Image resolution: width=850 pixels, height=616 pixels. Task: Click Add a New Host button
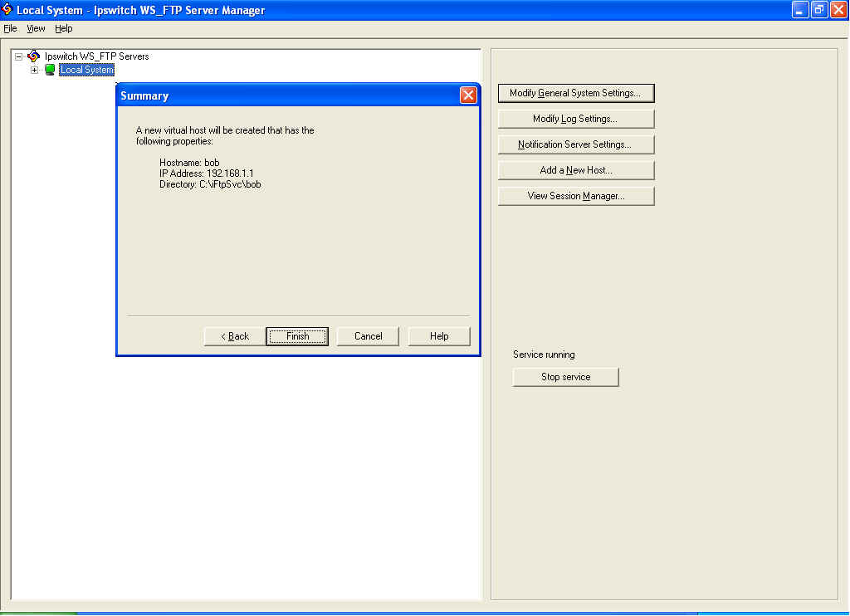pos(576,170)
